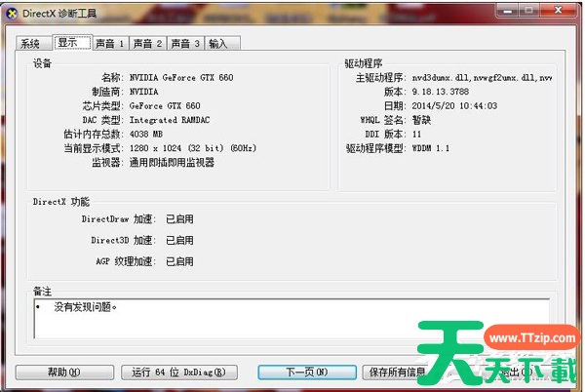585x392 pixels.
Task: Click DirectDraw 加速 status 已启用
Action: (x=179, y=219)
